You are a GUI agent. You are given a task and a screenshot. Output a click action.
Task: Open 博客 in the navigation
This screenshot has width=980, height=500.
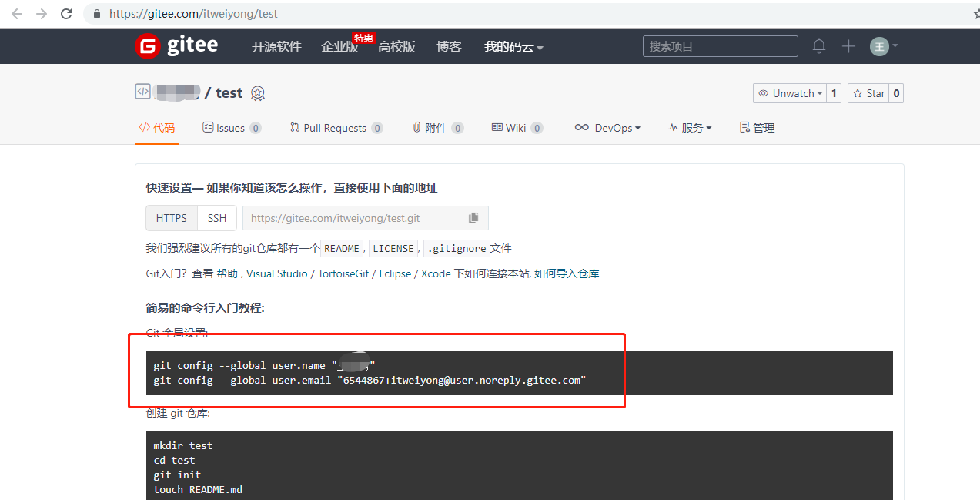pos(449,47)
